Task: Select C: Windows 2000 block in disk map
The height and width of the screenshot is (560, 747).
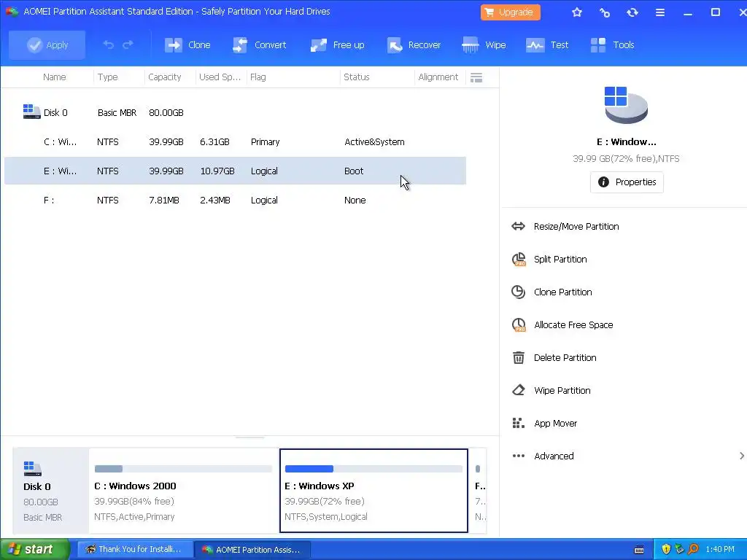Action: 183,491
